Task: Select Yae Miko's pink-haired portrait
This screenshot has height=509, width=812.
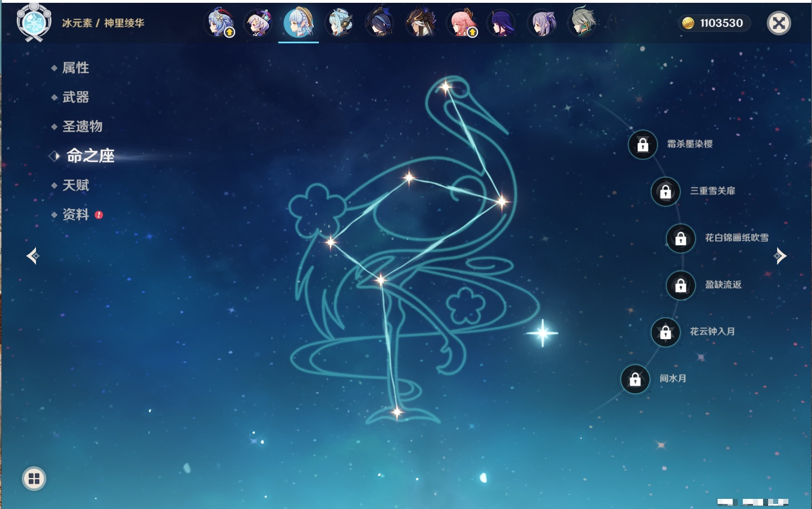Action: click(x=461, y=23)
